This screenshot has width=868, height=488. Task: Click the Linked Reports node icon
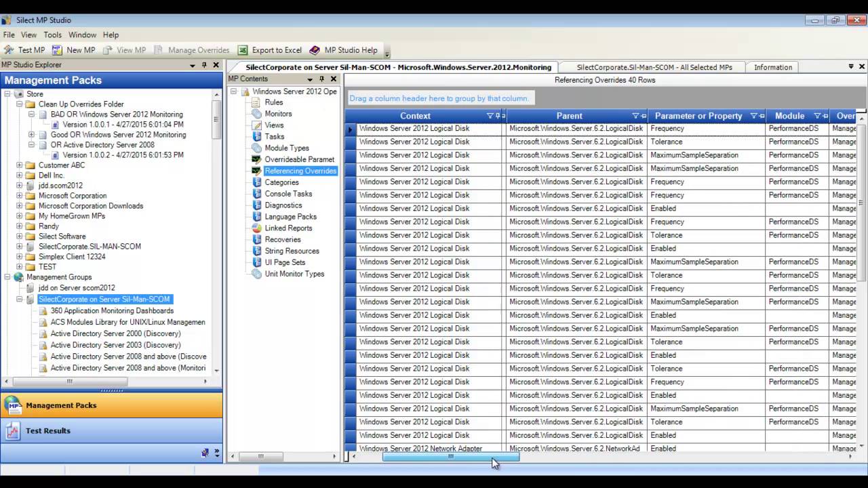point(257,228)
